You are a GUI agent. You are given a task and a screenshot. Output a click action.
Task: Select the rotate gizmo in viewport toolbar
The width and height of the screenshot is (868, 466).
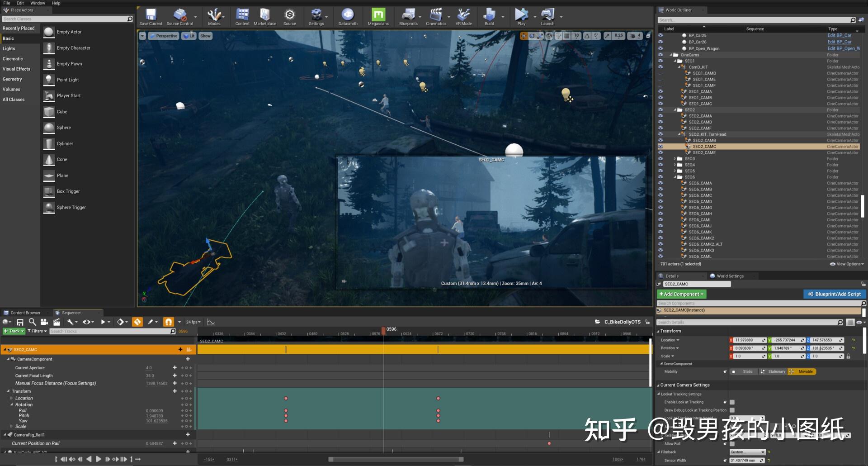tap(532, 36)
